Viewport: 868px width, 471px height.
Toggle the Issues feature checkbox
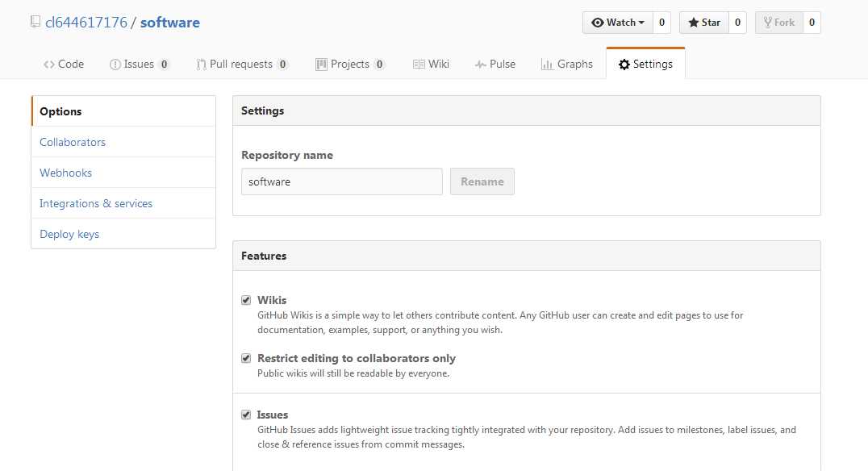click(246, 415)
